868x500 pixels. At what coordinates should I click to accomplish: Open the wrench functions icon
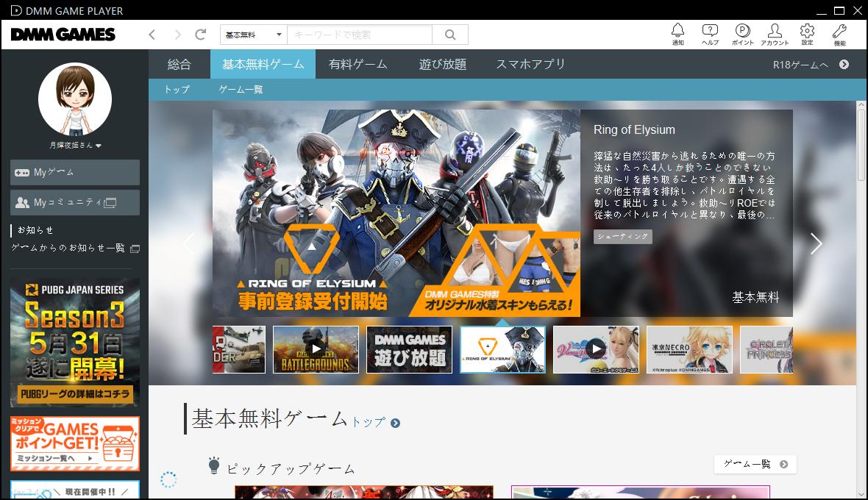839,35
